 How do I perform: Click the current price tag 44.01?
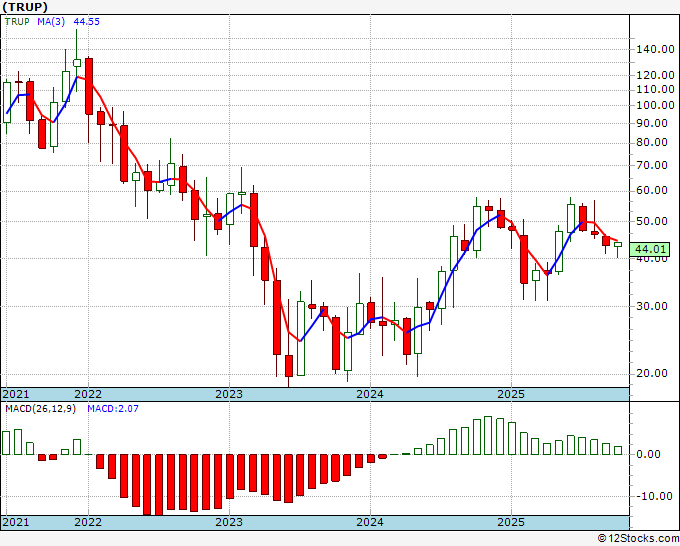[649, 249]
